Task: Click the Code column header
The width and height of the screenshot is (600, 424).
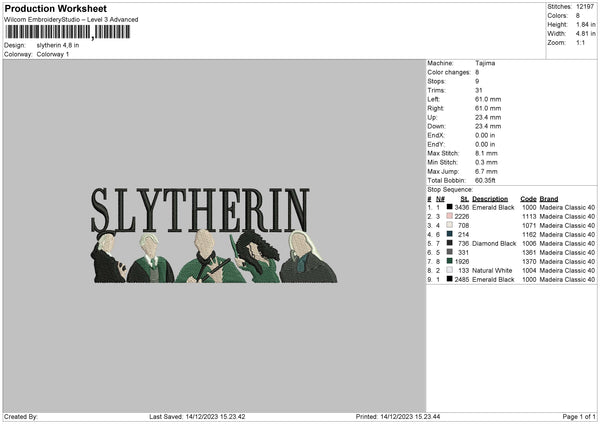Action: (x=528, y=199)
